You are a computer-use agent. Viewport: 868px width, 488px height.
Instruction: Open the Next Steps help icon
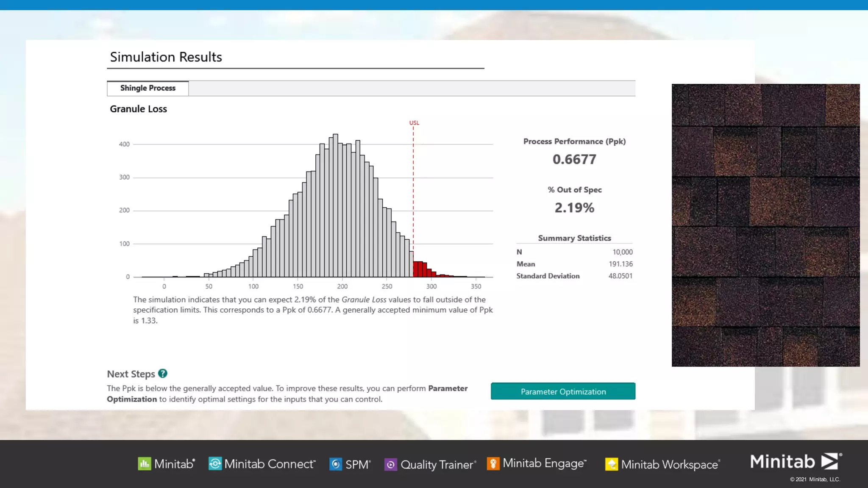tap(163, 374)
